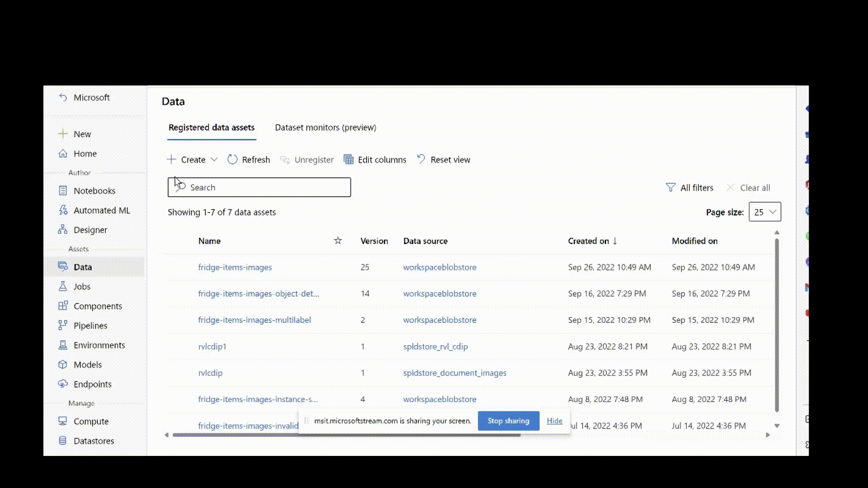Click the Data icon in the sidebar
The width and height of the screenshot is (868, 488).
[63, 266]
